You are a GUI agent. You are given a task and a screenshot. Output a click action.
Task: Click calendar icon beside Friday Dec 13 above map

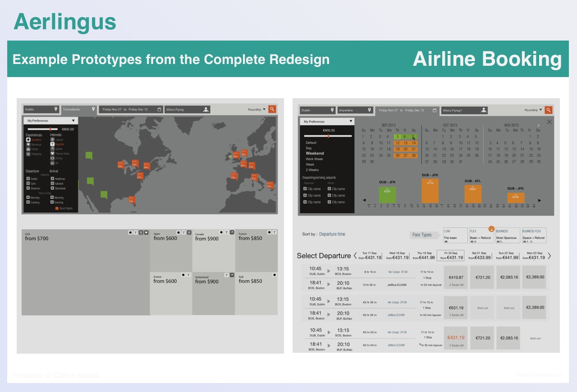[160, 109]
